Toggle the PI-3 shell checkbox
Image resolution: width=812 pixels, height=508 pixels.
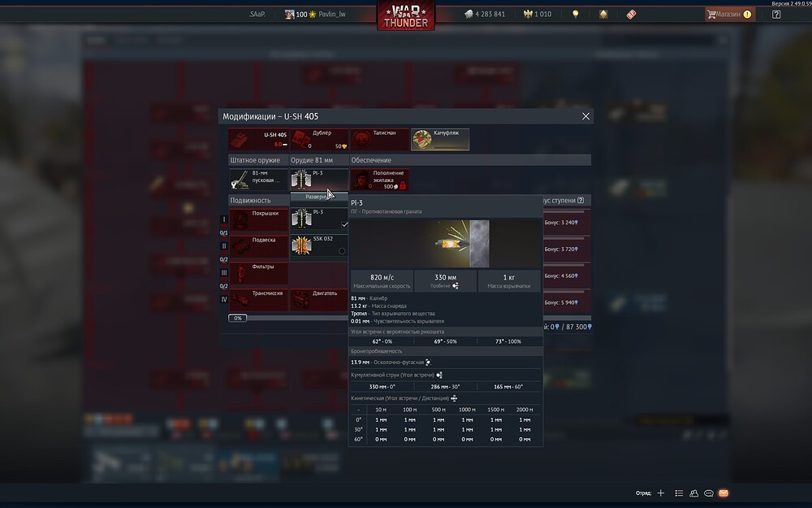[344, 224]
